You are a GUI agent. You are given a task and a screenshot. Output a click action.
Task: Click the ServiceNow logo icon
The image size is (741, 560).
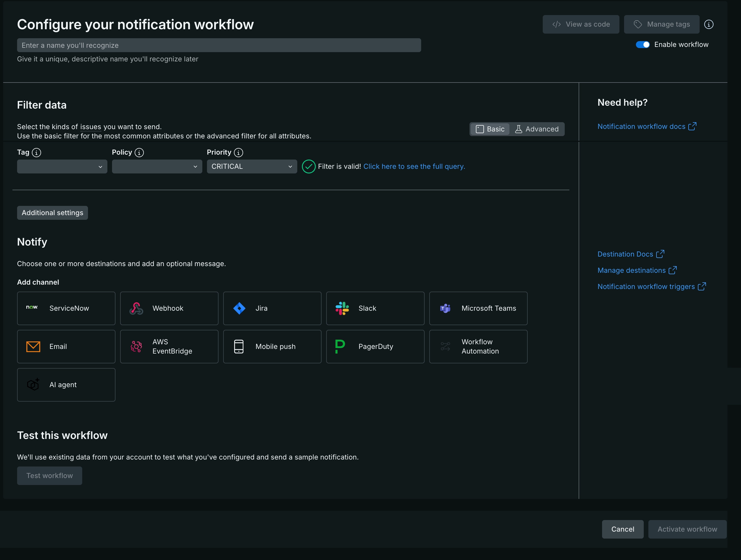32,307
